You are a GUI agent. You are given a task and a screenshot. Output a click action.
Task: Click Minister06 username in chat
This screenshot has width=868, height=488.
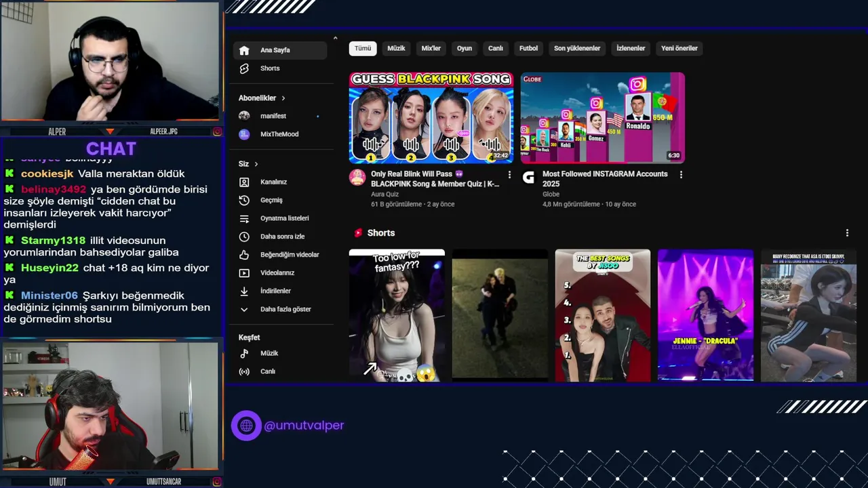[50, 296]
